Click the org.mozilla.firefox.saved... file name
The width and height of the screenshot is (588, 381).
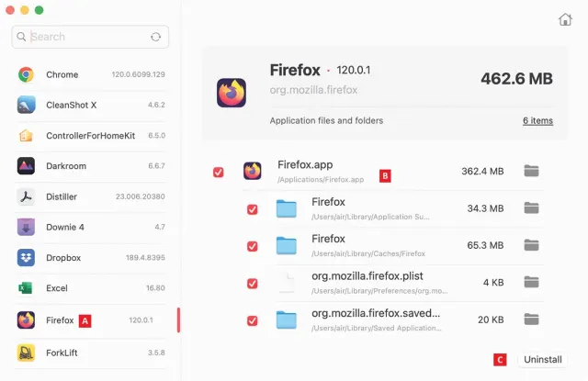pyautogui.click(x=376, y=313)
